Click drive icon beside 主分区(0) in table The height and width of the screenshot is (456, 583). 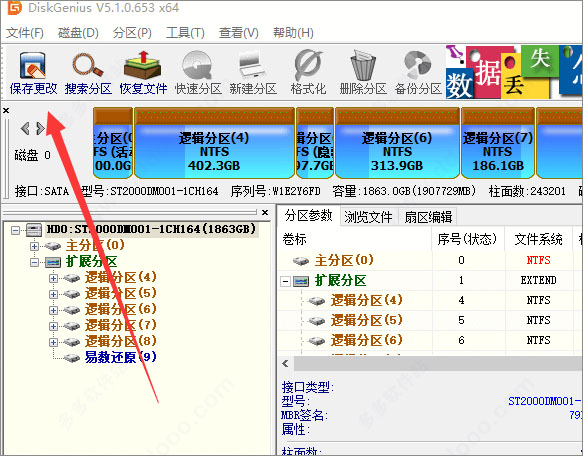tap(300, 261)
